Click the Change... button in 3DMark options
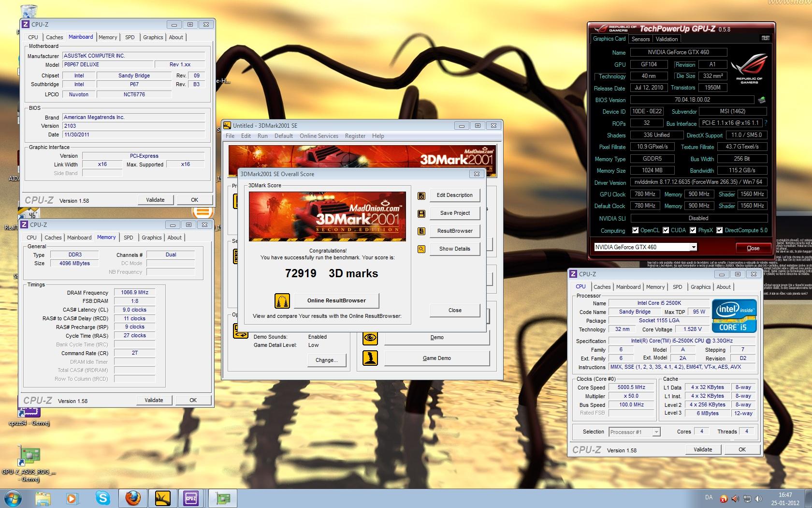The width and height of the screenshot is (812, 508). [326, 360]
